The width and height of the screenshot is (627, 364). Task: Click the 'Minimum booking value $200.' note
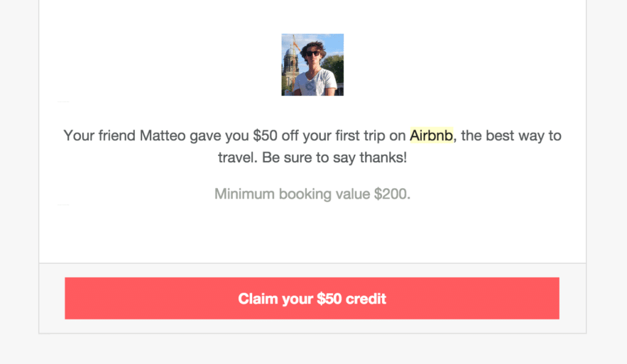coord(312,194)
